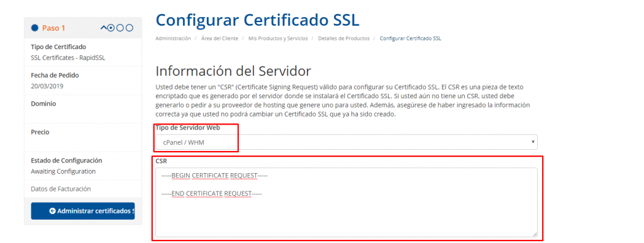
Task: Click the Tipo de Servidor Web label
Action: (187, 127)
